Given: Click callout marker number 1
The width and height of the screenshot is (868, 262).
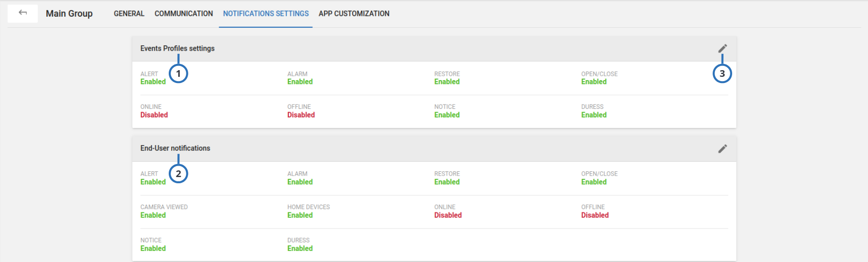Looking at the screenshot, I should [x=178, y=73].
